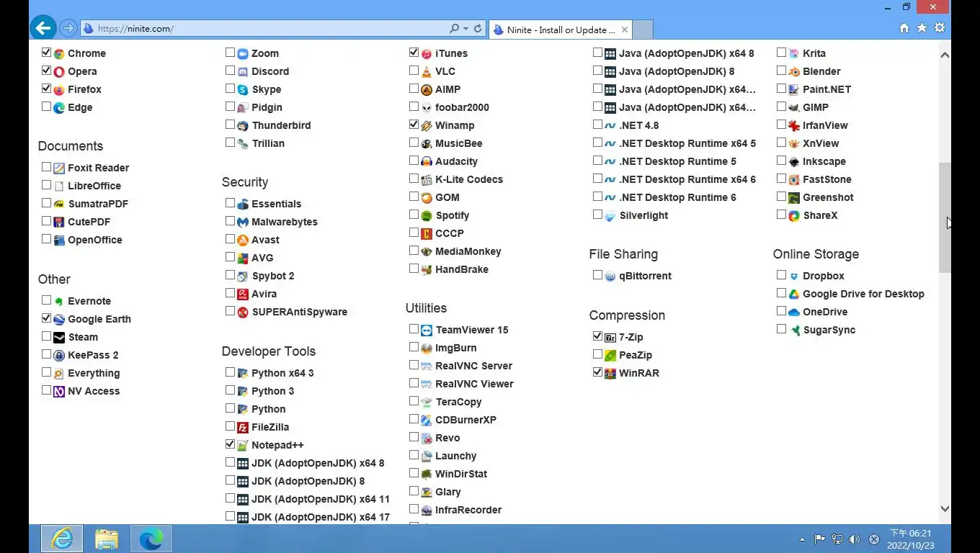Switch to the Ninite browser tab
Screen dimensions: 980x553
click(560, 30)
